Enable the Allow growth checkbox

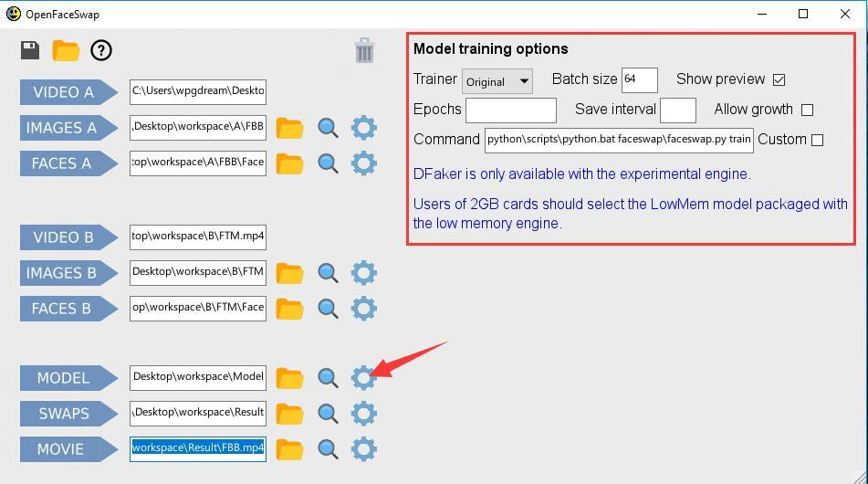(807, 110)
